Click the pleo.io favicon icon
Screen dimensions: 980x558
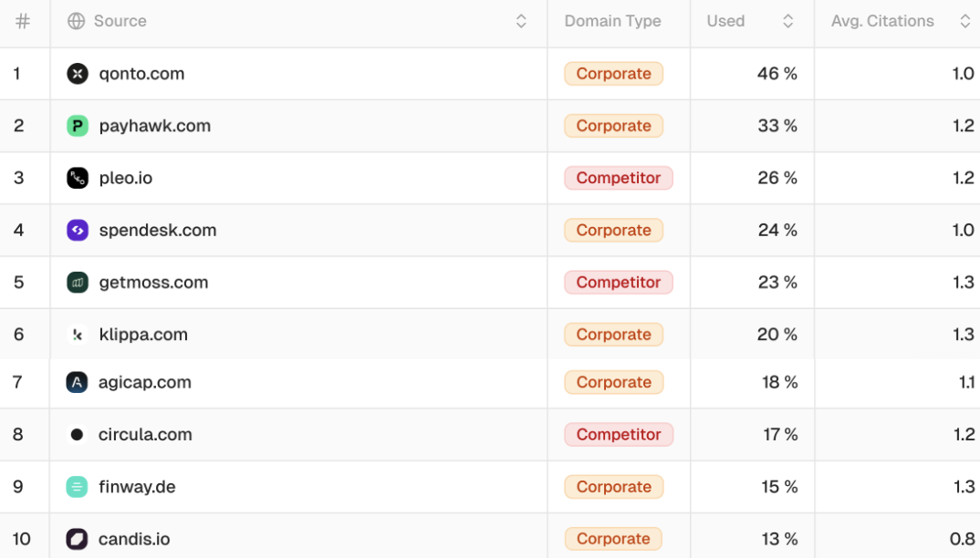78,178
